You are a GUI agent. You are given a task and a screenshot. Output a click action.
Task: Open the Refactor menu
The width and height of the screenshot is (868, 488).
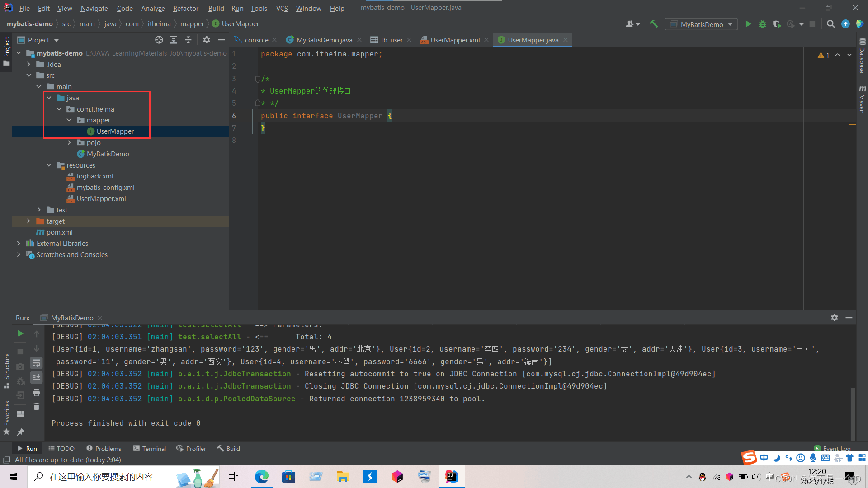[x=185, y=8]
